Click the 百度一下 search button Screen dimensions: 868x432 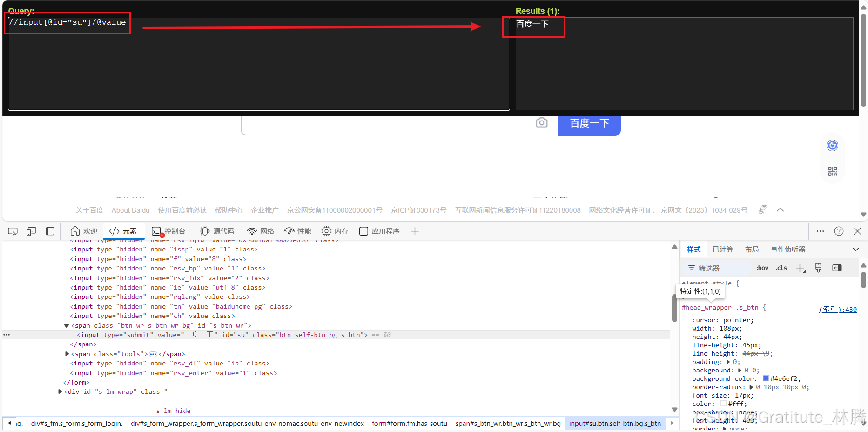589,123
